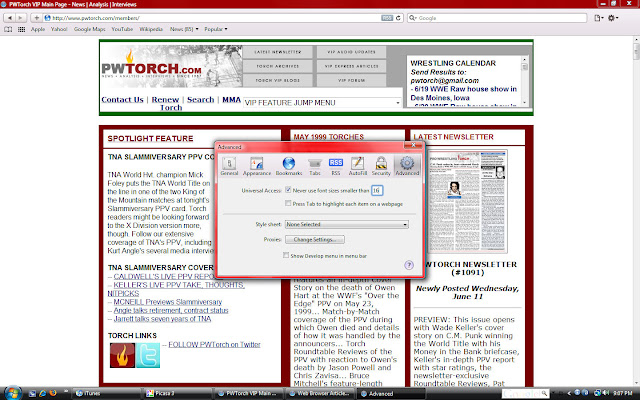Screen dimensions: 640x400
Task: Go forward using the Safari forward arrow
Action: pyautogui.click(x=20, y=18)
